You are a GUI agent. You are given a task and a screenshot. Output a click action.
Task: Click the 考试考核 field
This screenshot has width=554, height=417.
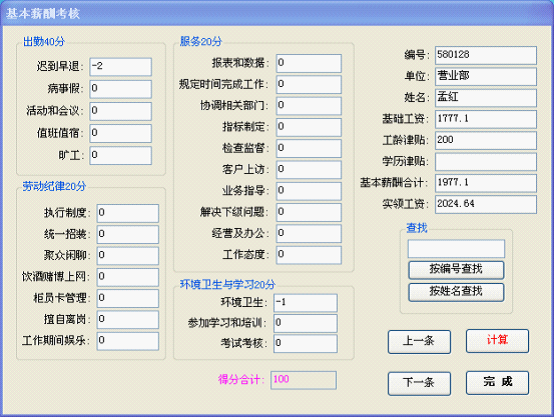tap(305, 343)
